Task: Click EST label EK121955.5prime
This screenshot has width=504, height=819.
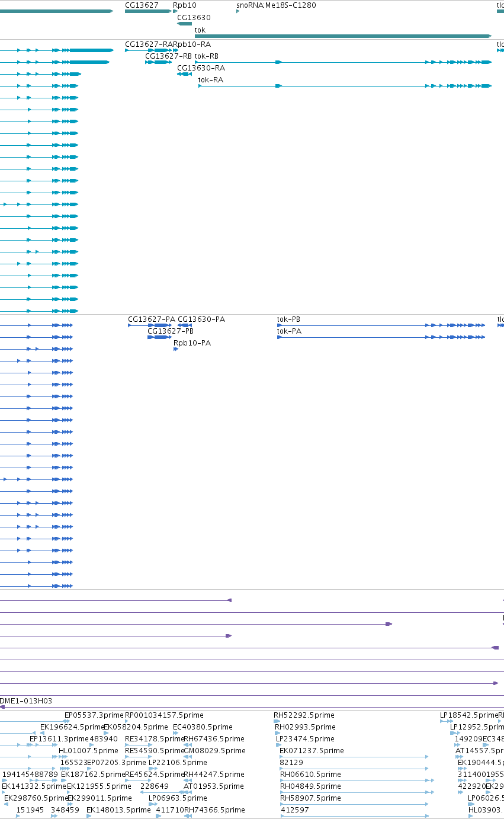Action: [x=99, y=786]
